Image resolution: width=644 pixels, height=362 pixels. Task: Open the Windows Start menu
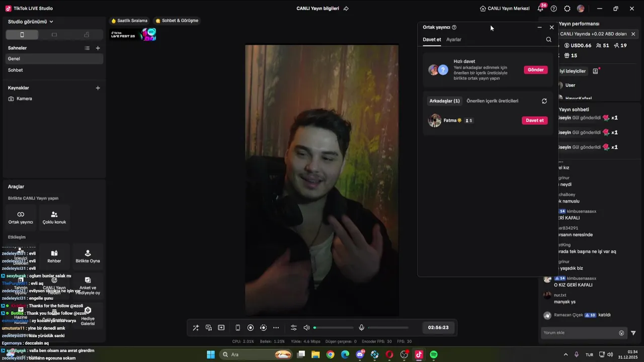[x=211, y=355]
